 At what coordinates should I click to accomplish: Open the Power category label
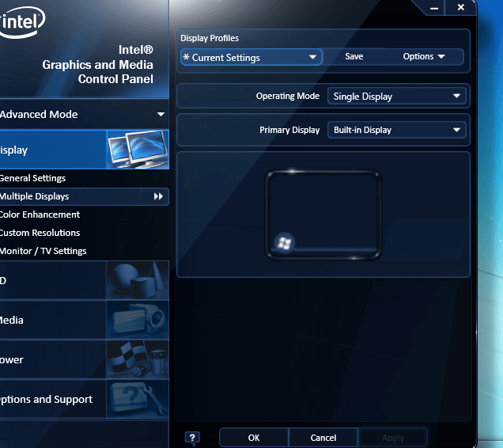[x=12, y=359]
